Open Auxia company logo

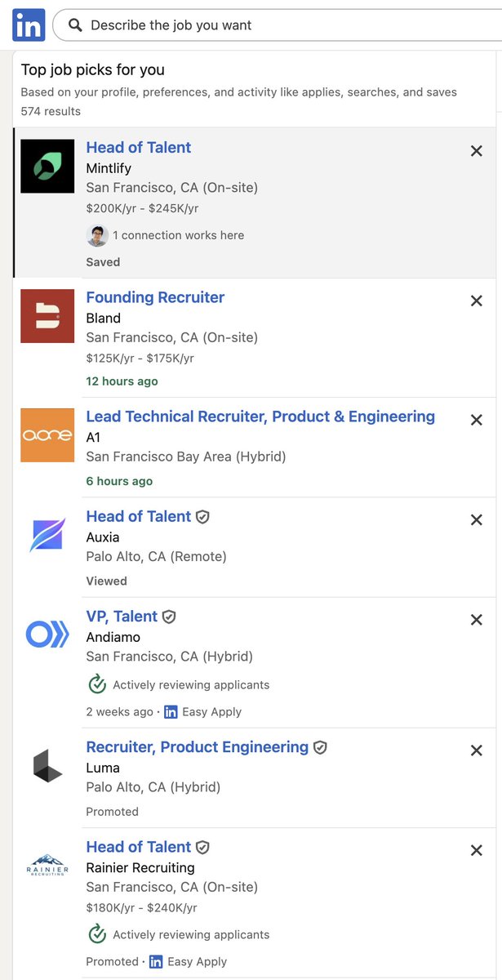tap(47, 535)
